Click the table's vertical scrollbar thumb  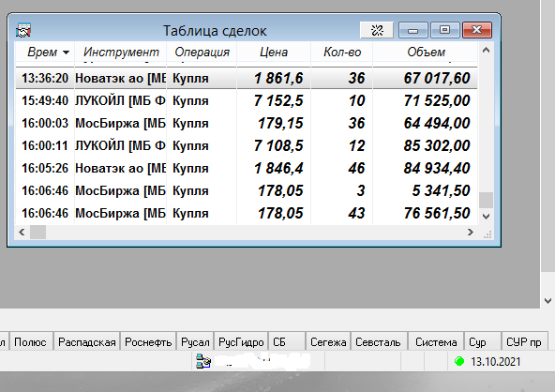pyautogui.click(x=486, y=201)
